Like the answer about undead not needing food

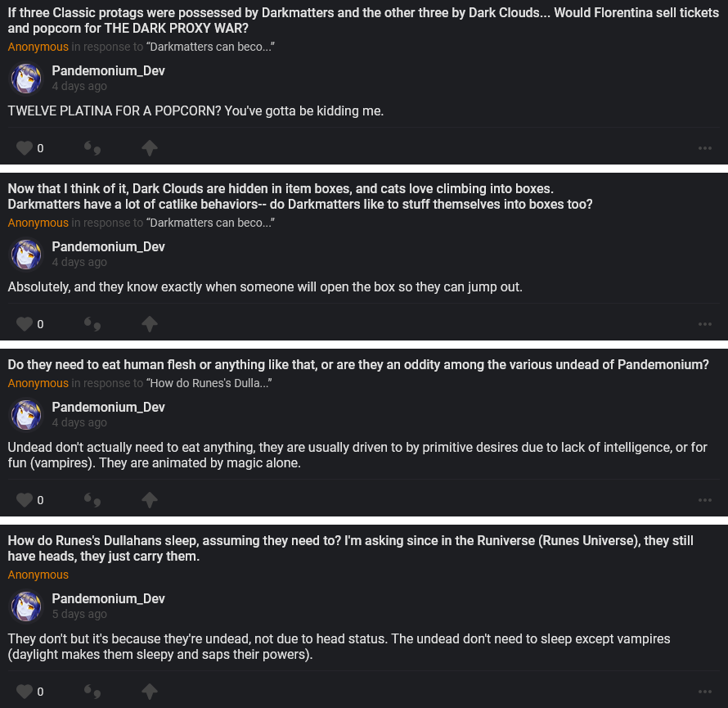[25, 500]
